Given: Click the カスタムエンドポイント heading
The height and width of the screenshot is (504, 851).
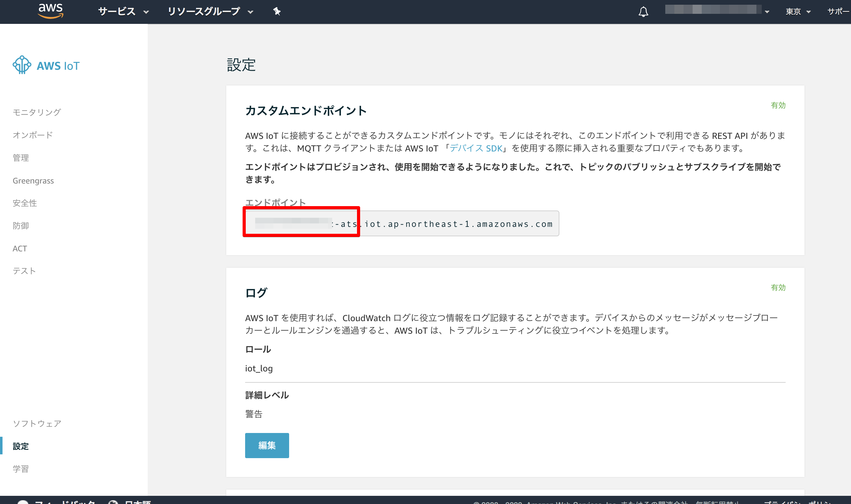Looking at the screenshot, I should point(306,111).
